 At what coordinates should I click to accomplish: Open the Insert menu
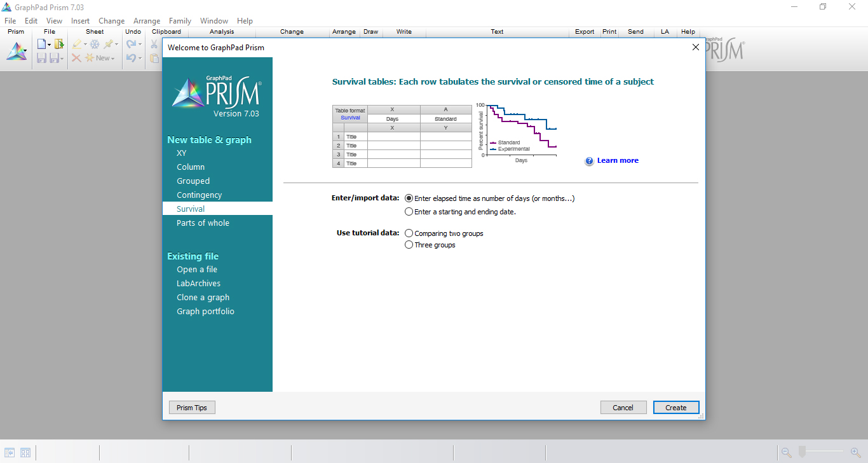[x=80, y=21]
